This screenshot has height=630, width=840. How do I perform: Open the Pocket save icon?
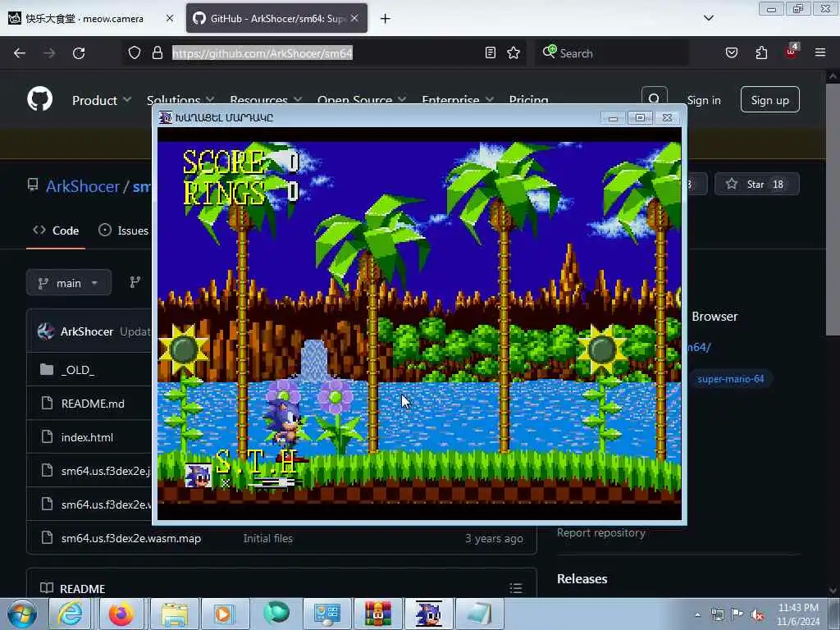tap(731, 52)
